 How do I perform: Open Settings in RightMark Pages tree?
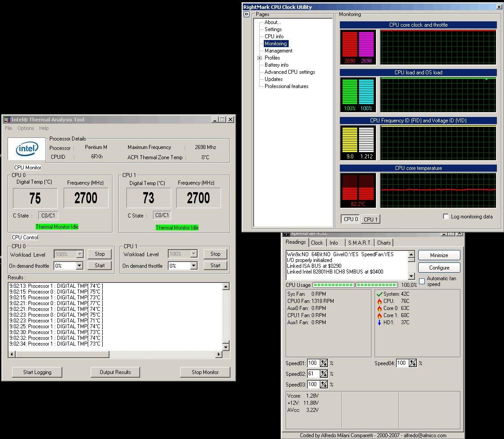[x=273, y=29]
